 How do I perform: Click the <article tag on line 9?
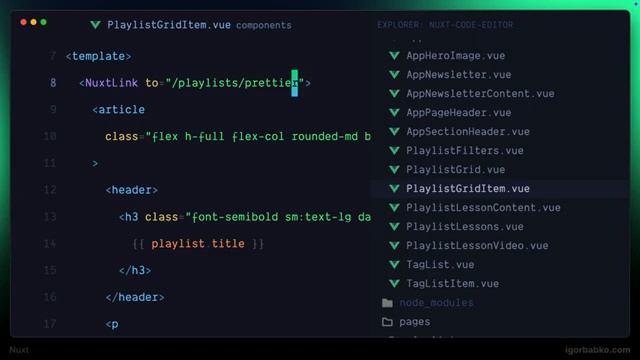[x=118, y=110]
